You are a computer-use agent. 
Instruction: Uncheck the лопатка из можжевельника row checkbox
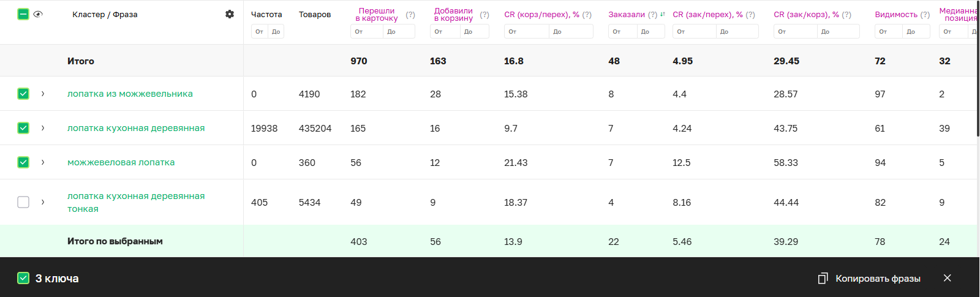23,94
